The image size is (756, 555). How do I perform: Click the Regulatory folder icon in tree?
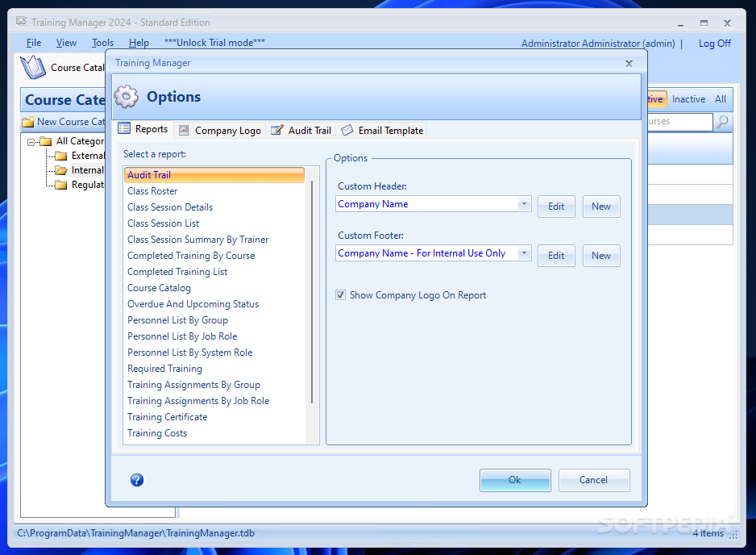pyautogui.click(x=60, y=185)
